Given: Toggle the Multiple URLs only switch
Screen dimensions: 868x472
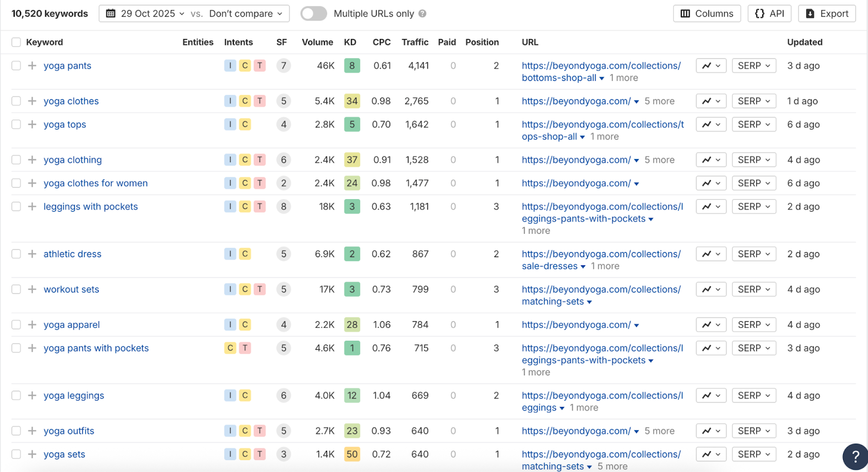Looking at the screenshot, I should [x=314, y=14].
